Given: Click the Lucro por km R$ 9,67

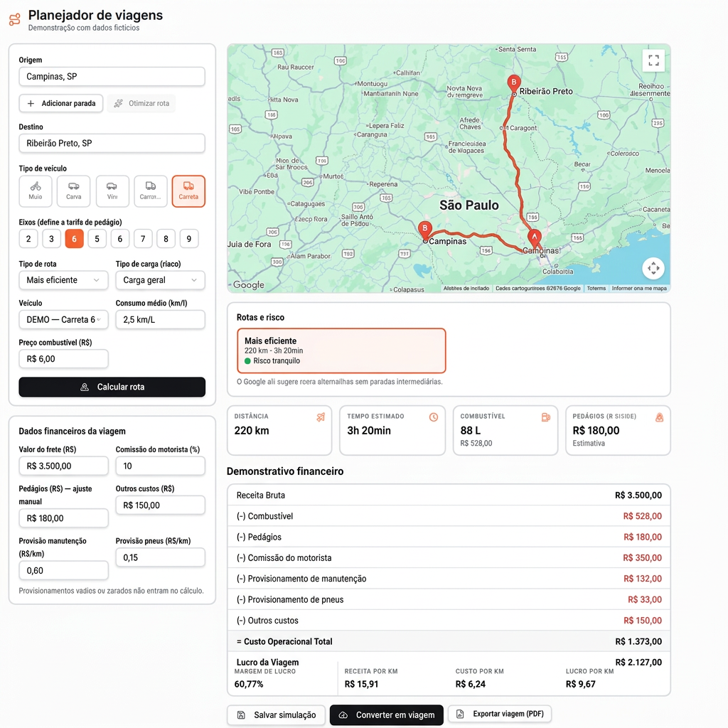Looking at the screenshot, I should point(580,684).
